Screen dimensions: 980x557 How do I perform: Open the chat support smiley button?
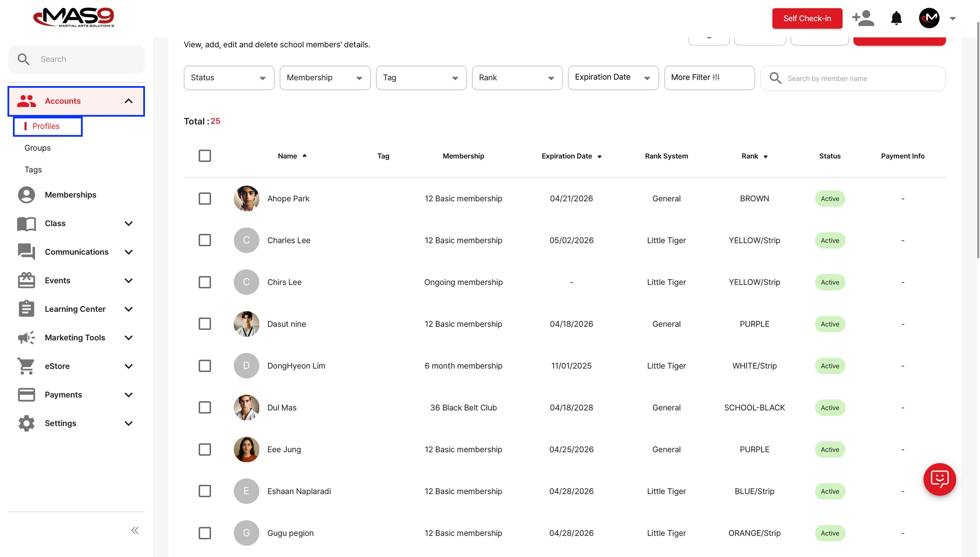(x=939, y=479)
